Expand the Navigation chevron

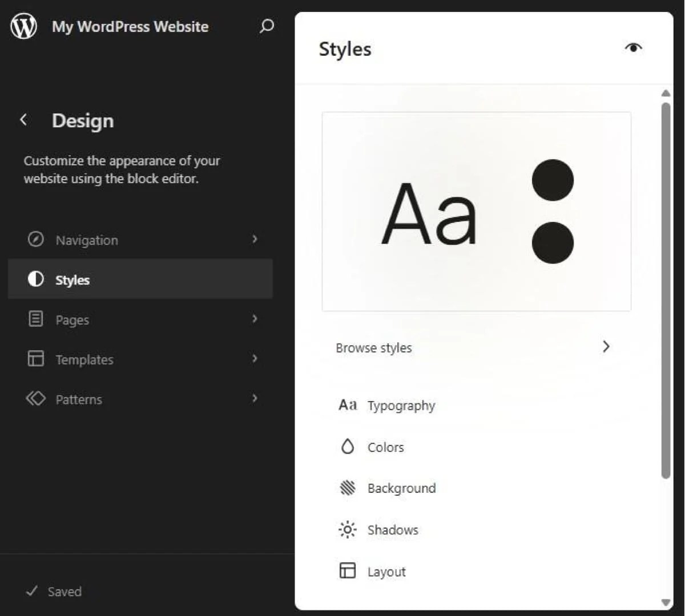click(255, 240)
